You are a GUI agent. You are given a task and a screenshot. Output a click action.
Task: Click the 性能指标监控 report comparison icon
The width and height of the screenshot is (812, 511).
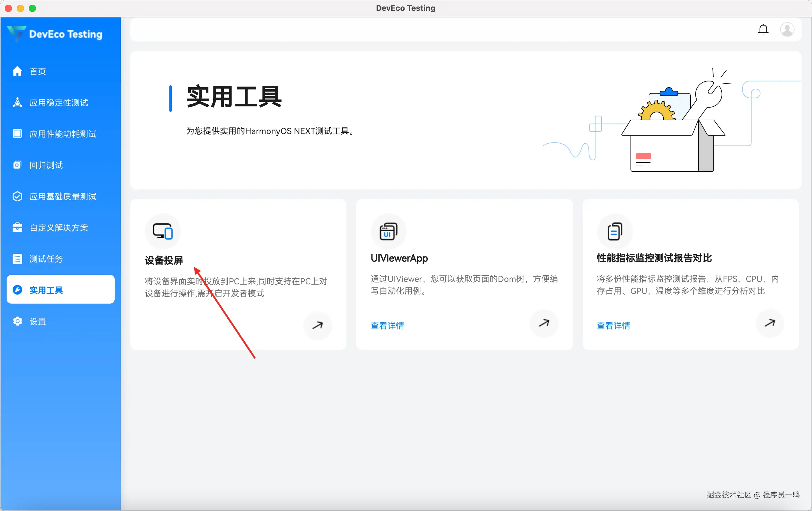click(614, 231)
